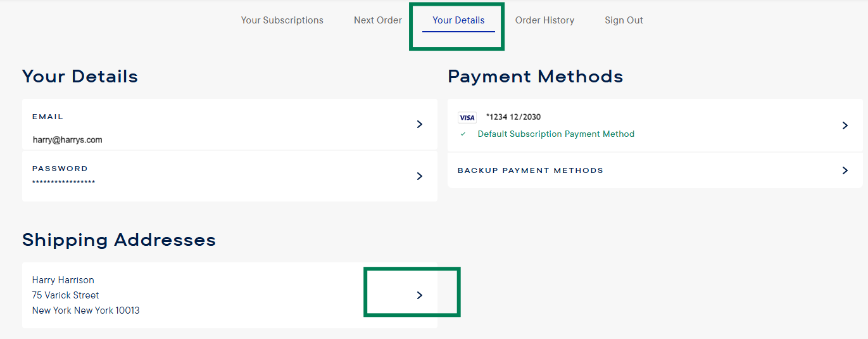Expand the Email row chevron arrow
The image size is (868, 339).
[x=419, y=125]
